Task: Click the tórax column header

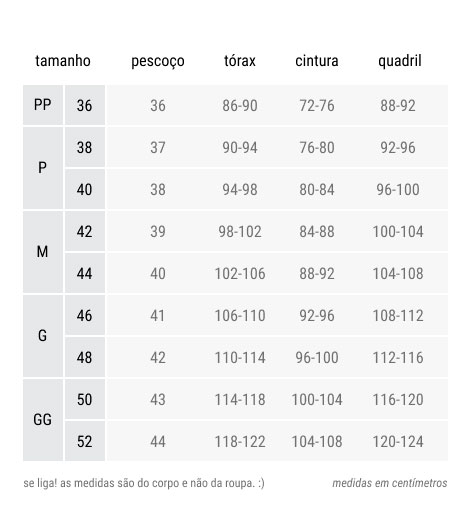Action: tap(240, 61)
